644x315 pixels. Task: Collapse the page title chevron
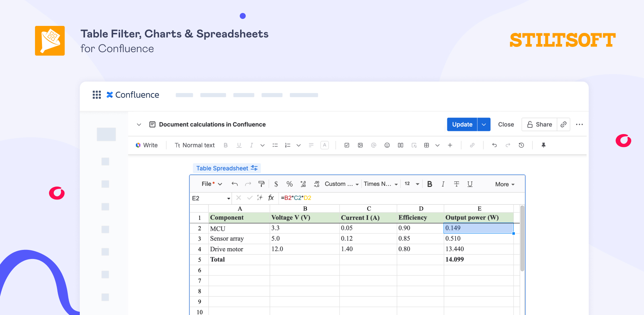click(139, 125)
